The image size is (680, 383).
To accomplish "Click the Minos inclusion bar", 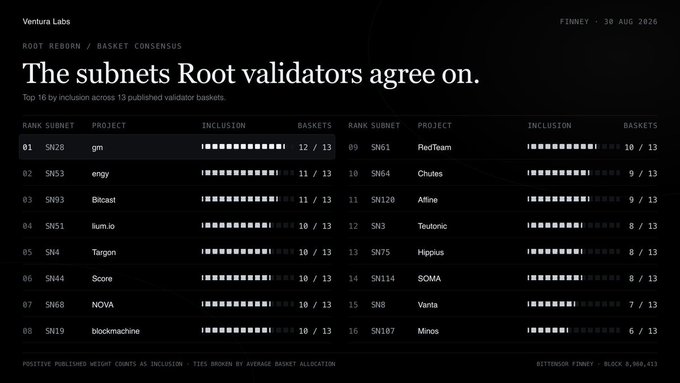I will click(x=574, y=330).
